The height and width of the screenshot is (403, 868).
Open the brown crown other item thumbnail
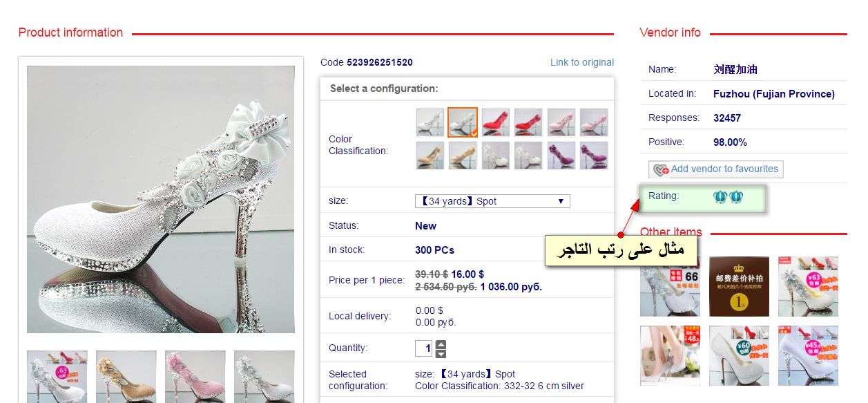point(739,286)
